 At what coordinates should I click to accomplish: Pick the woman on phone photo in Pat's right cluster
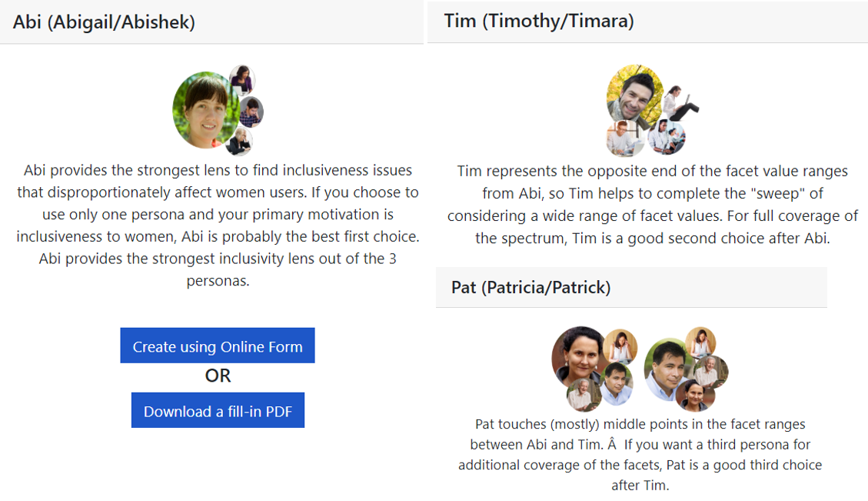[700, 342]
